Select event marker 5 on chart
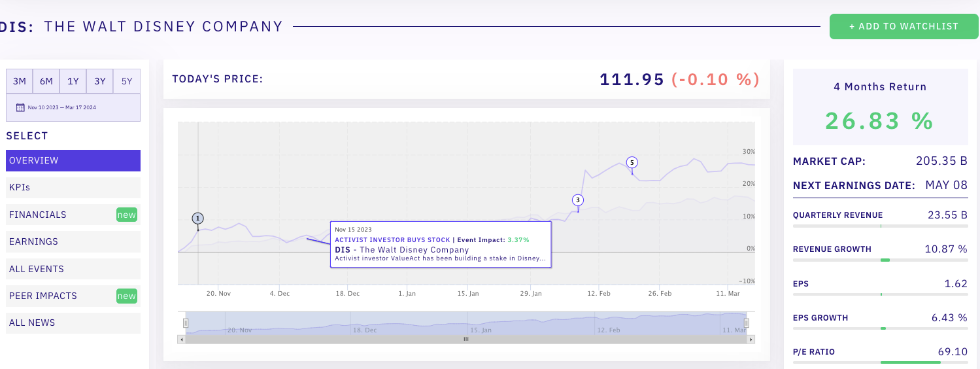980x369 pixels. 632,162
